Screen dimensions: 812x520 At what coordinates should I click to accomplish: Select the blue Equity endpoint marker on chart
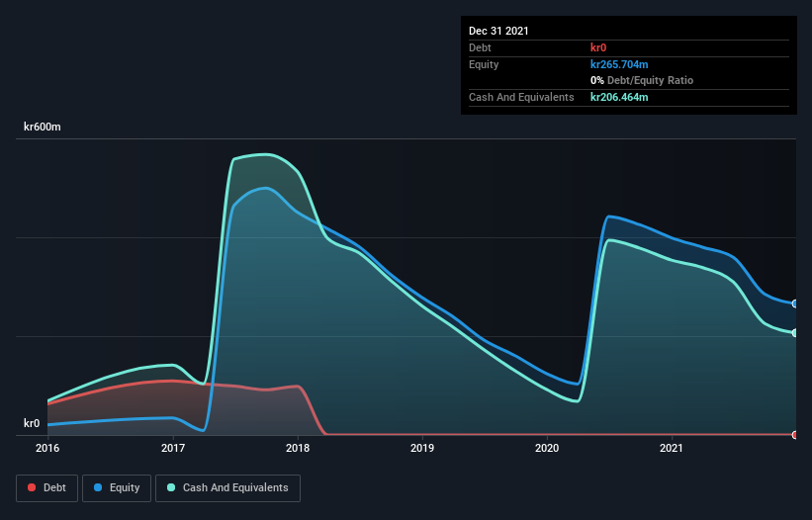point(795,303)
